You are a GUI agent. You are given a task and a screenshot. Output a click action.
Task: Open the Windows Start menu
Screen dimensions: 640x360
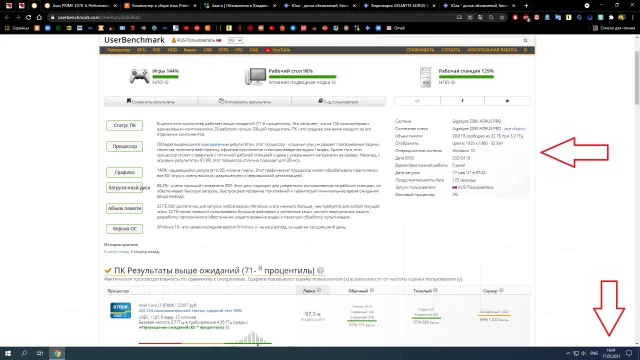point(8,353)
